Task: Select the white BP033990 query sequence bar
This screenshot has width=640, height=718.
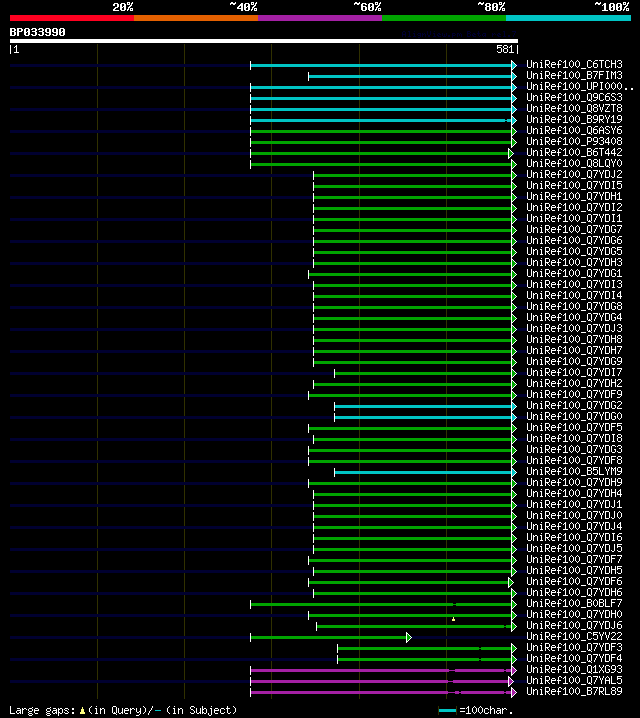Action: 264,41
